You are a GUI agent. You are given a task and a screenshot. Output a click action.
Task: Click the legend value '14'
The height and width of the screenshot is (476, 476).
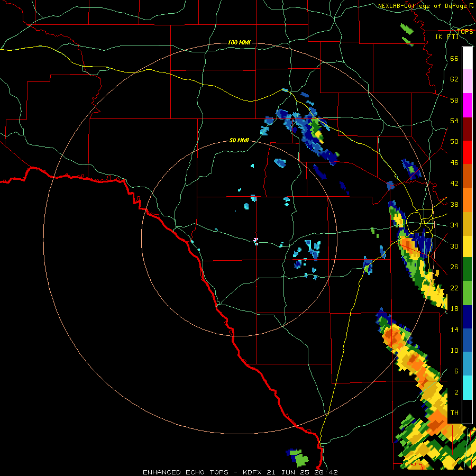tap(454, 329)
